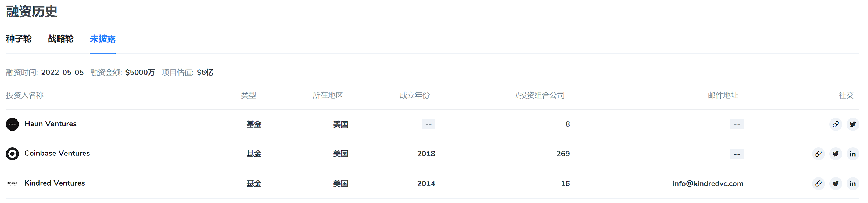Screen dimensions: 868x203
Task: Click Kindred Ventures website link icon
Action: (818, 183)
